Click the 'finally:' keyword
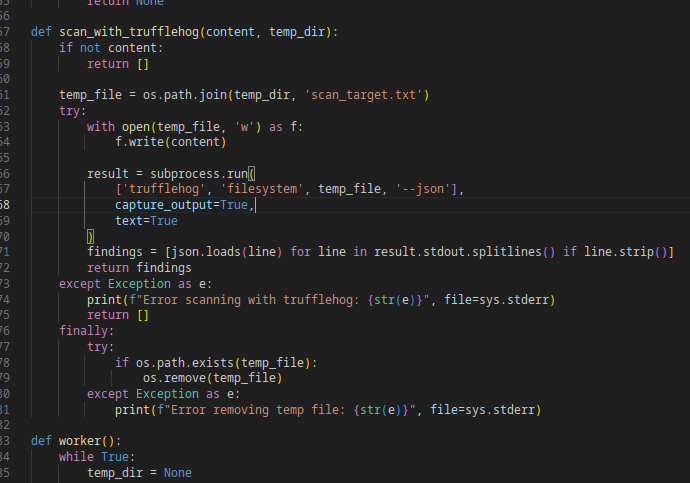 click(87, 331)
